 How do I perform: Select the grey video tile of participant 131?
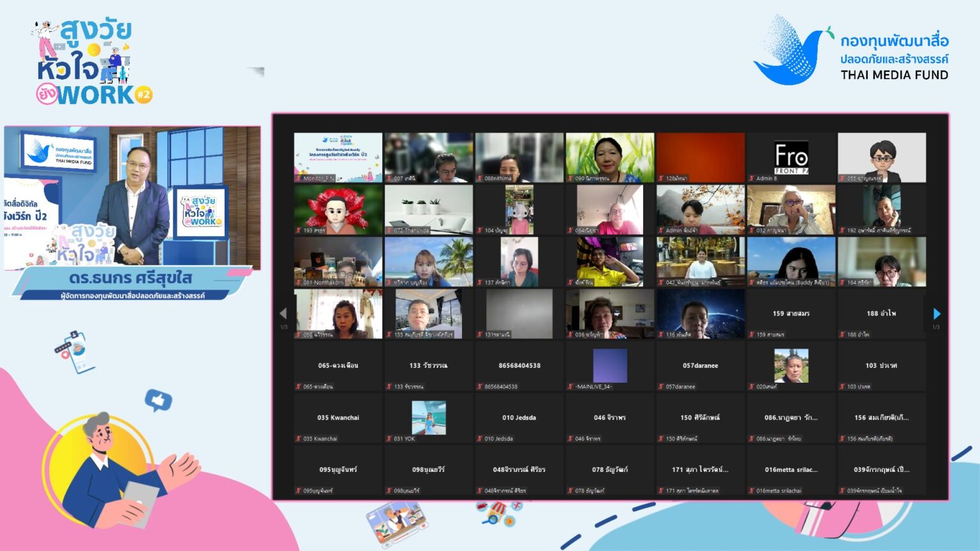point(519,314)
